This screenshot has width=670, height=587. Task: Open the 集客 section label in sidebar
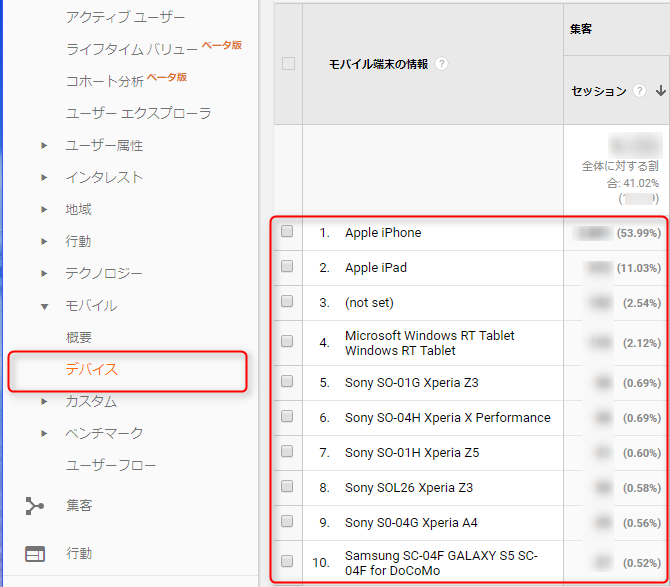(79, 506)
